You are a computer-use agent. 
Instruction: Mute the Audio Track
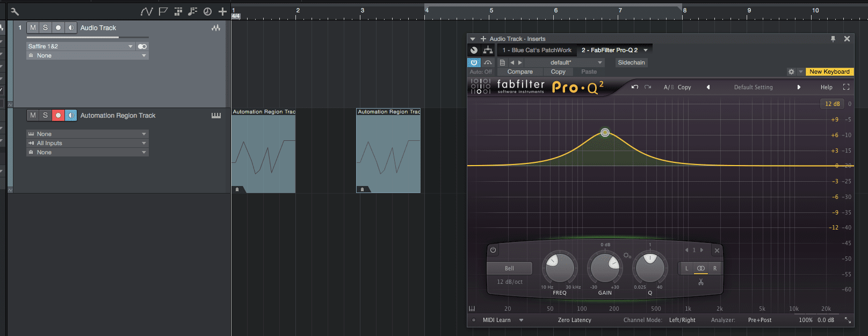pos(33,27)
